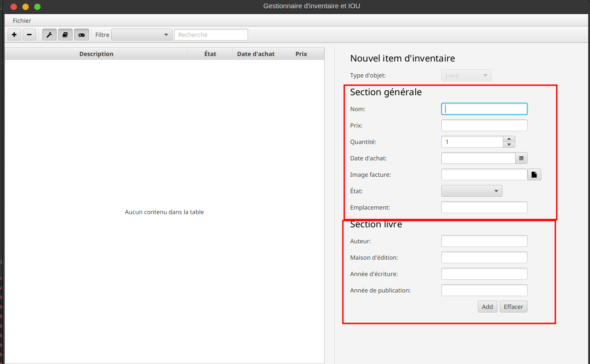Click the red close window button
Screen dimensions: 590x364
click(x=14, y=7)
